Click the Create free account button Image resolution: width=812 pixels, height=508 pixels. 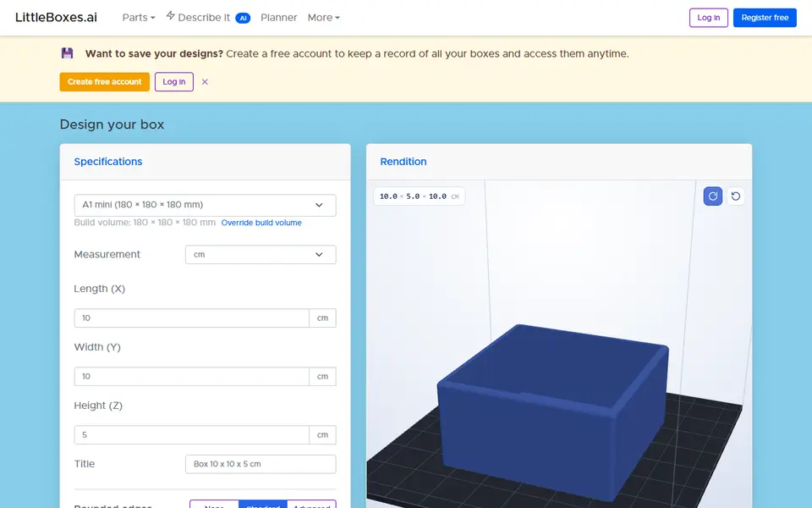[x=105, y=82]
